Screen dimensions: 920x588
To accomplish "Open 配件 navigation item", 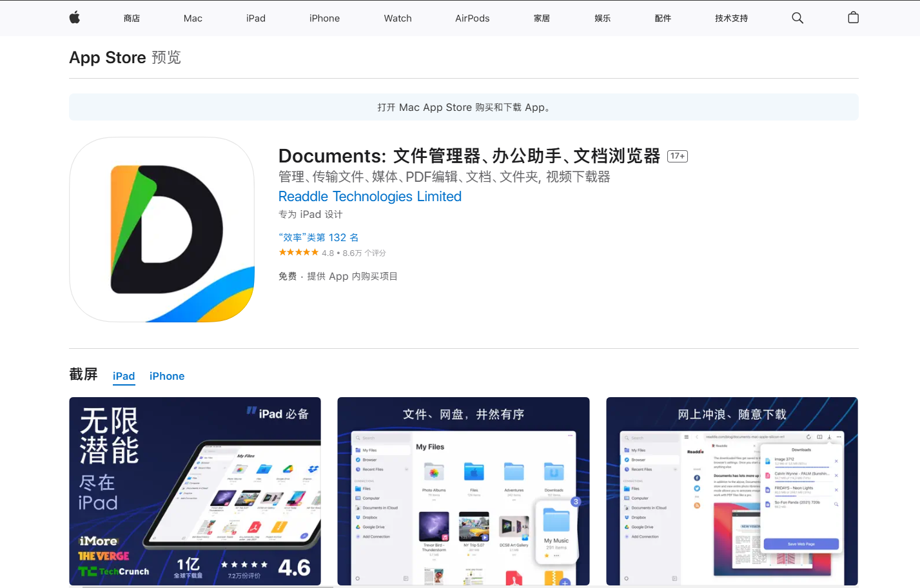I will click(663, 18).
